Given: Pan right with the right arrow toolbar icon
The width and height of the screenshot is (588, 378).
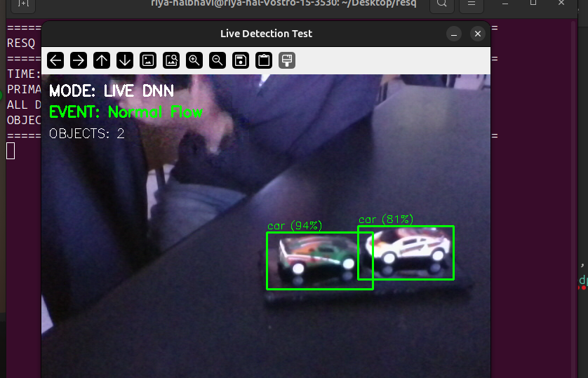Looking at the screenshot, I should point(79,60).
